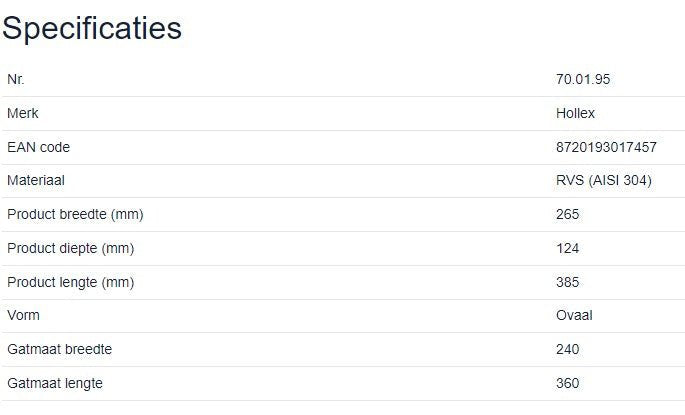
Task: Click the Product diepte (mm) label
Action: 70,248
